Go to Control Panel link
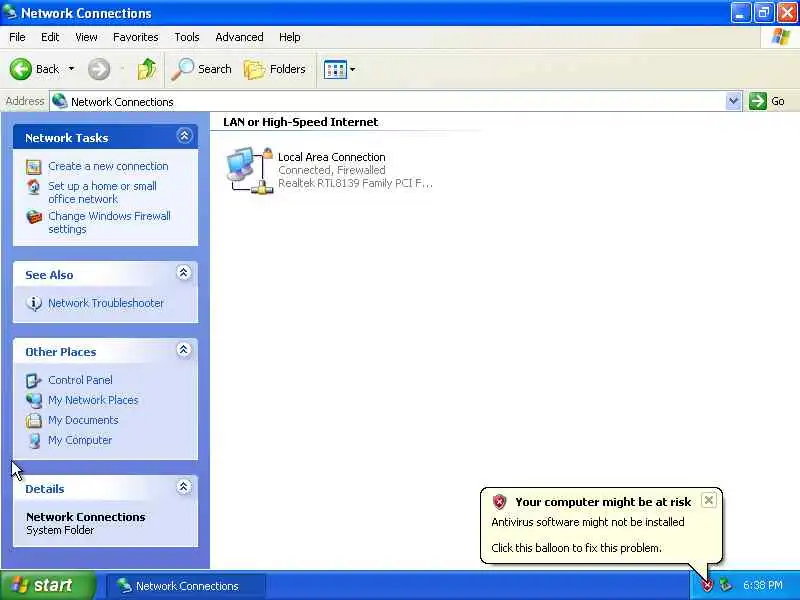This screenshot has height=600, width=800. (x=80, y=380)
